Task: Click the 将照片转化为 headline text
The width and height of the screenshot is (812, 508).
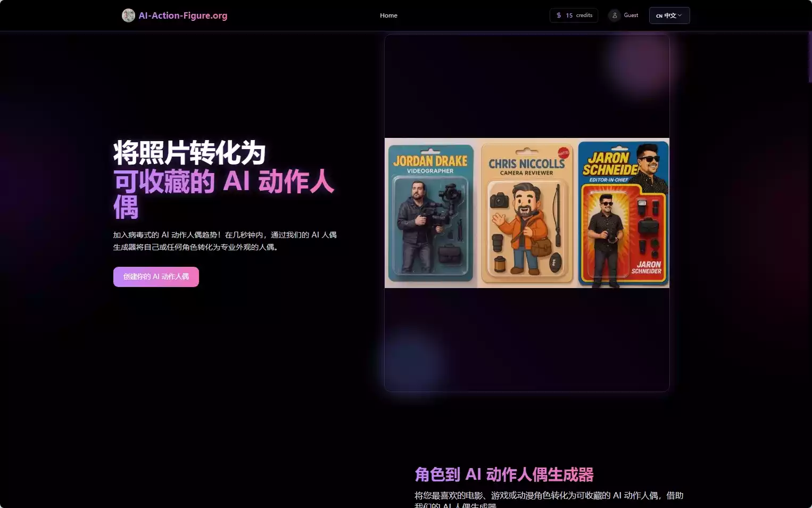Action: coord(189,153)
